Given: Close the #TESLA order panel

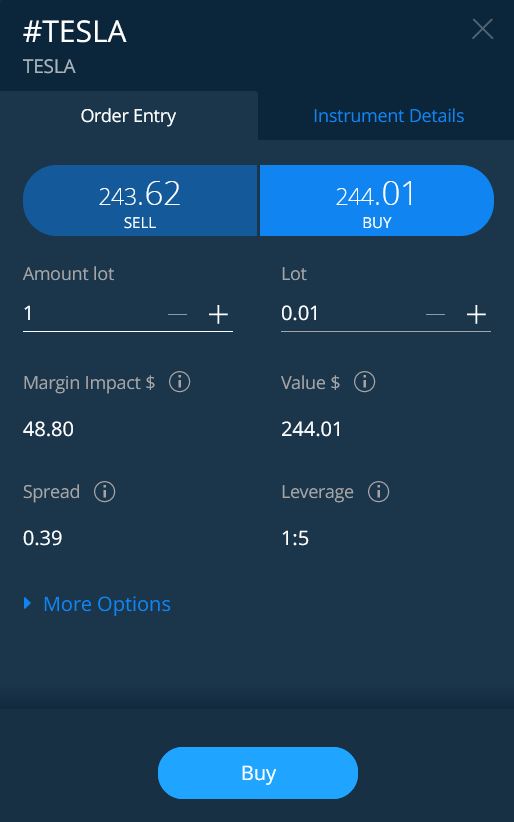Looking at the screenshot, I should 482,29.
